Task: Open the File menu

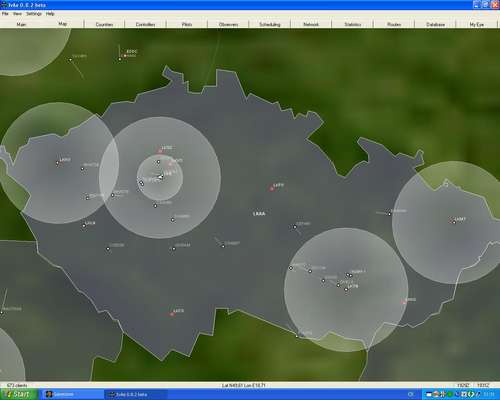Action: 5,14
